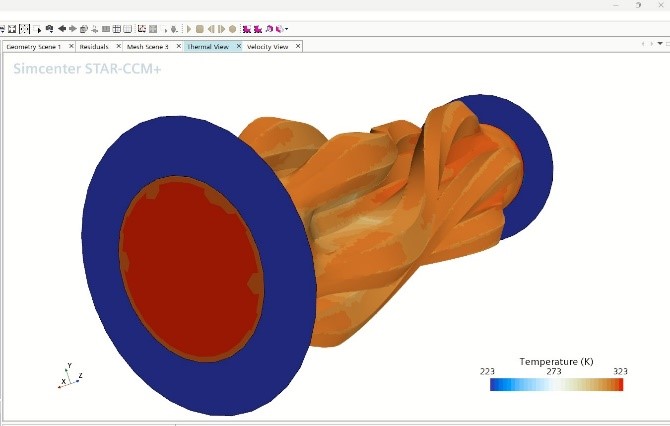Close the Velocity View tab
This screenshot has height=426, width=670.
tap(298, 46)
